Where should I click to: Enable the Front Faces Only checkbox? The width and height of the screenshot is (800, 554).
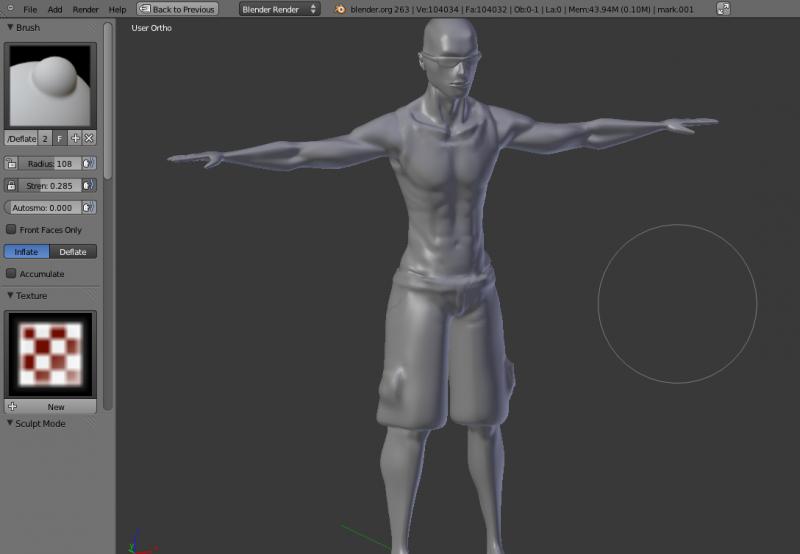pos(11,230)
